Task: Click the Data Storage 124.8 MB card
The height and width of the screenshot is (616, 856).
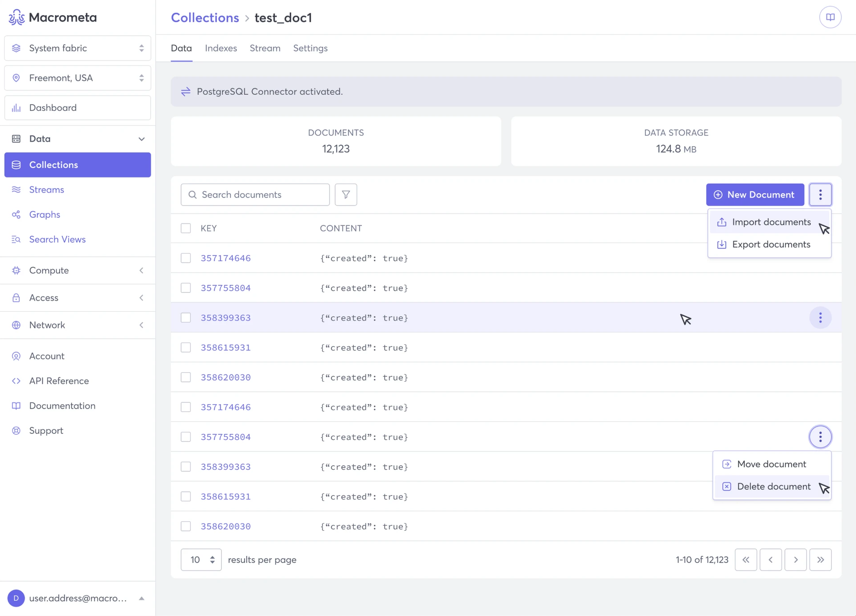Action: 676,141
